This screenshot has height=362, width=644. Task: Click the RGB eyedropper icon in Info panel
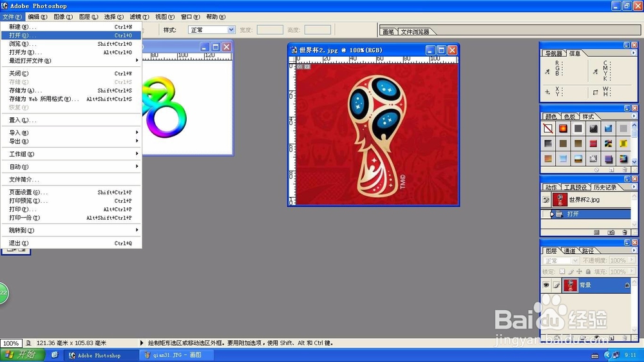point(547,71)
